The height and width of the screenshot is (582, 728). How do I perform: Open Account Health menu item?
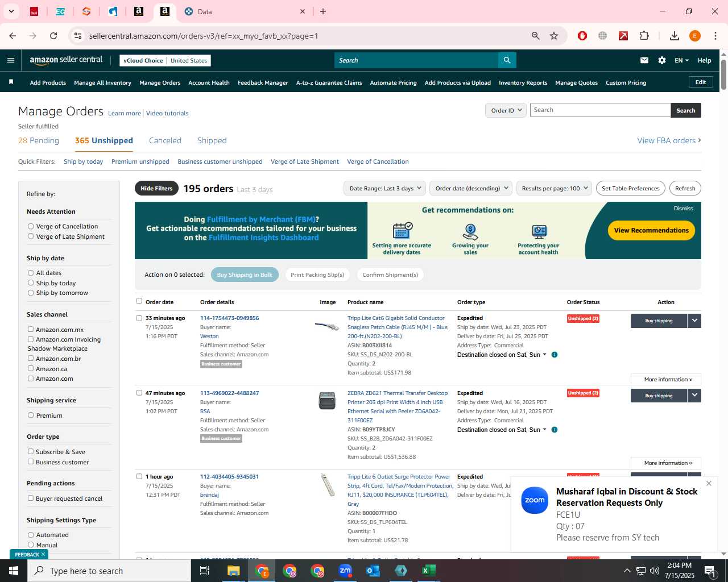[x=209, y=82]
